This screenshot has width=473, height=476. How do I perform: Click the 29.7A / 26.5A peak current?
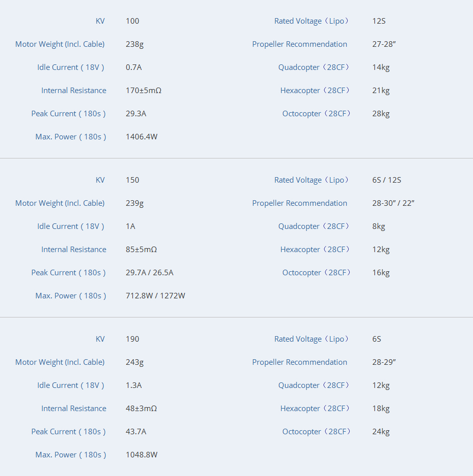(149, 273)
